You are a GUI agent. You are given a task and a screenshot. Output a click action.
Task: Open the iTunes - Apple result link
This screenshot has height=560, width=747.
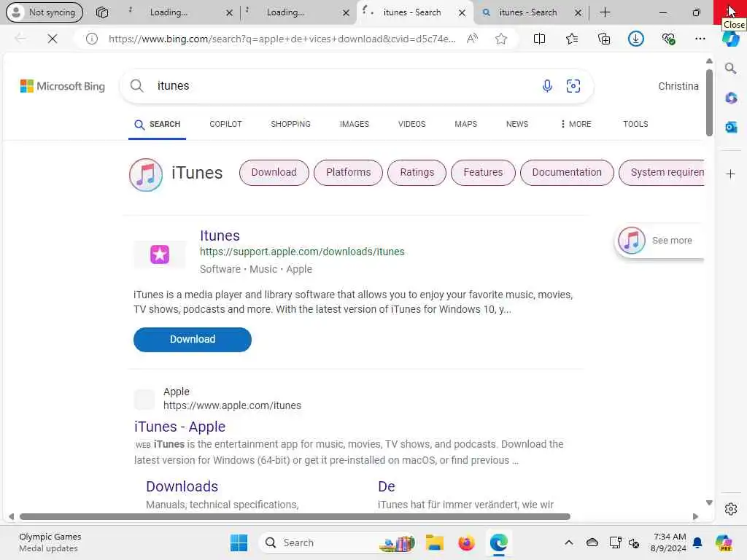[179, 427]
